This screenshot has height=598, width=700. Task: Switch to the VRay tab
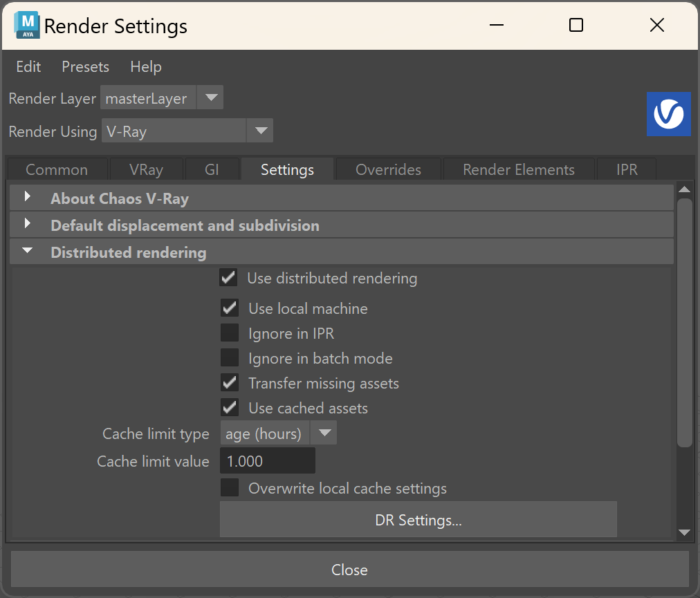coord(146,169)
